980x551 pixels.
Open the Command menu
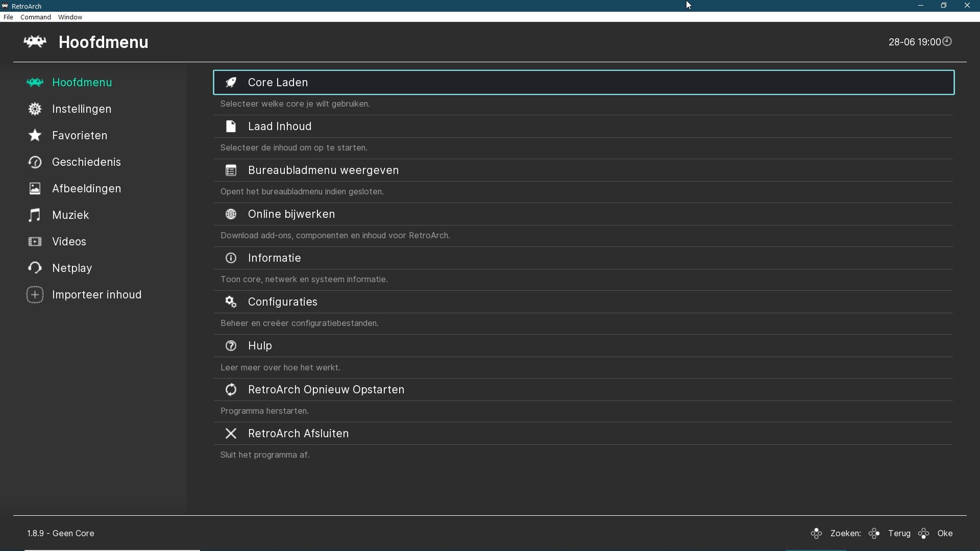pyautogui.click(x=36, y=17)
